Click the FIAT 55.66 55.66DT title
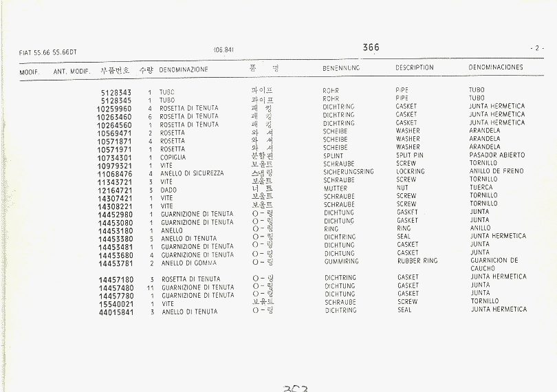 click(x=48, y=52)
